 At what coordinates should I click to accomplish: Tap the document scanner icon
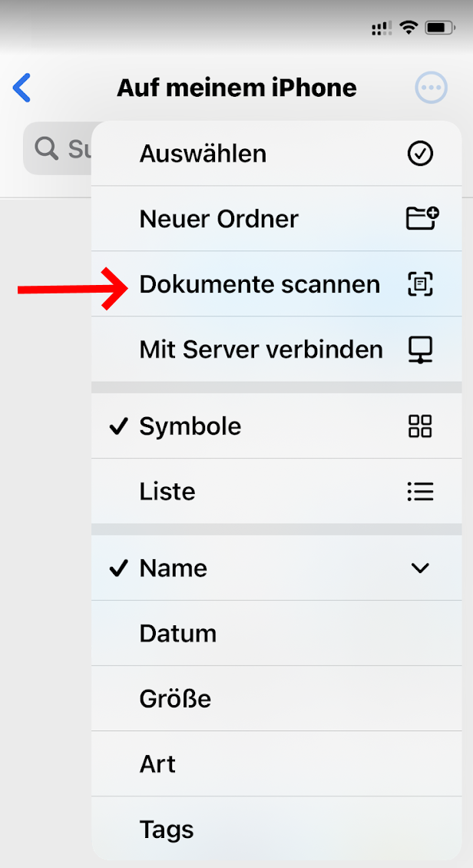(x=420, y=284)
